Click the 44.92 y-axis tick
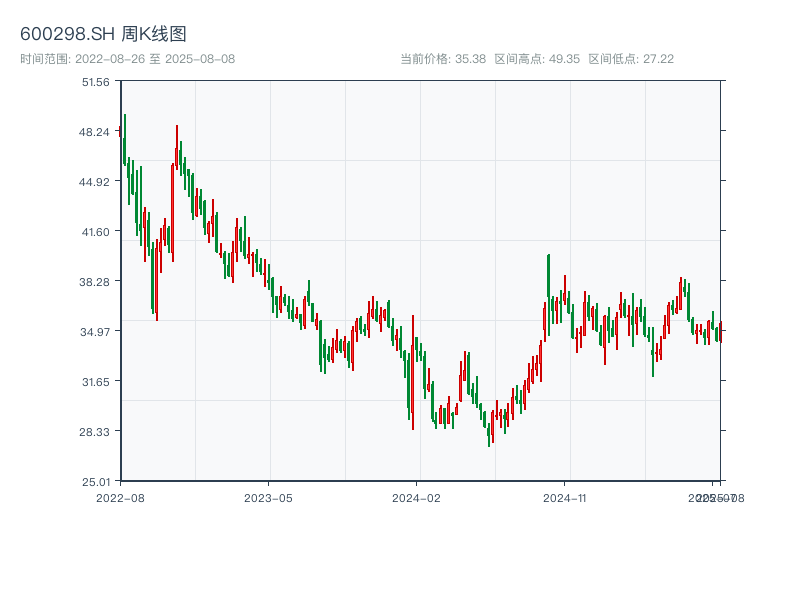Screen dimensions: 800x600 (x=96, y=182)
